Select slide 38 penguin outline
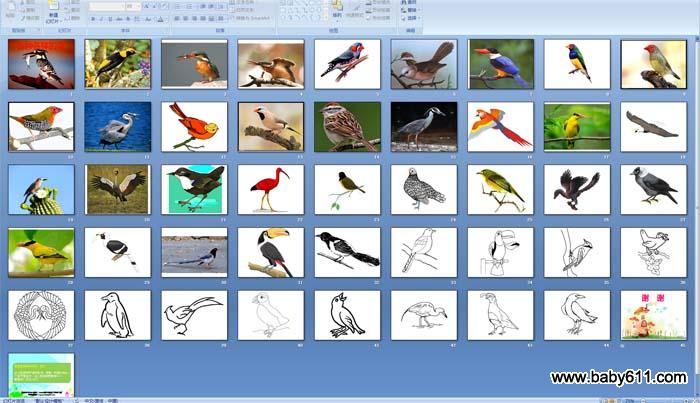 (x=118, y=316)
